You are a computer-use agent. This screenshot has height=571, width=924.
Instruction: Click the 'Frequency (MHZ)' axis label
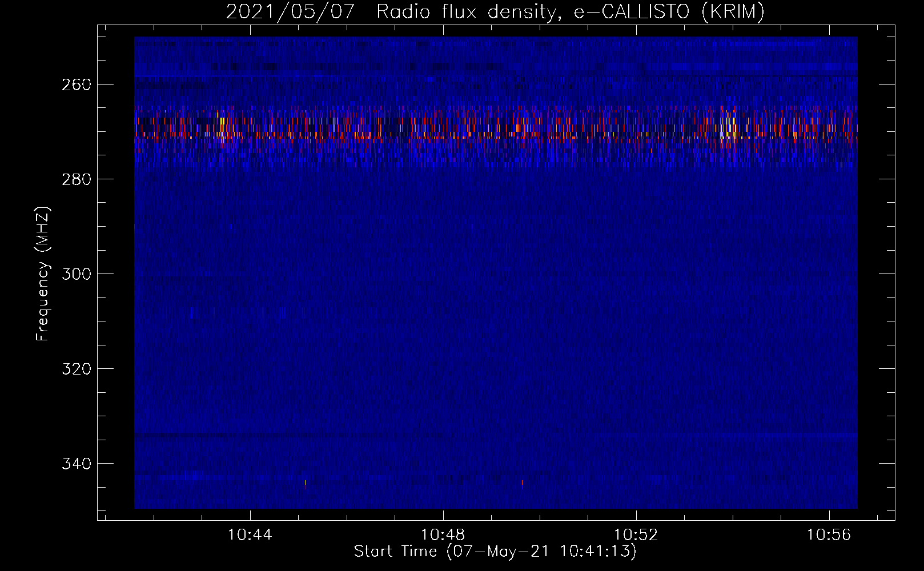point(43,274)
